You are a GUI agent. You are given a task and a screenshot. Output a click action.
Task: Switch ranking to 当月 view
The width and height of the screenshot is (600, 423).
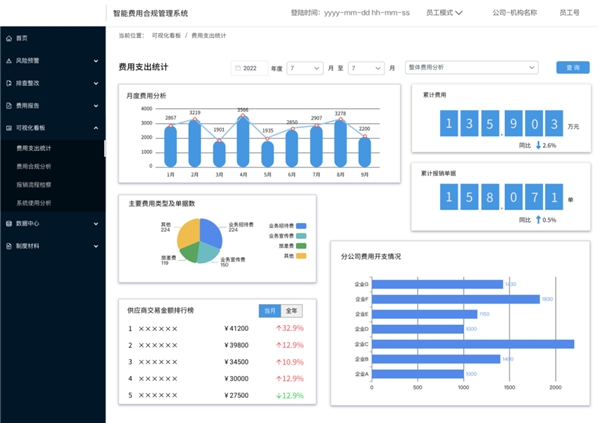click(269, 311)
